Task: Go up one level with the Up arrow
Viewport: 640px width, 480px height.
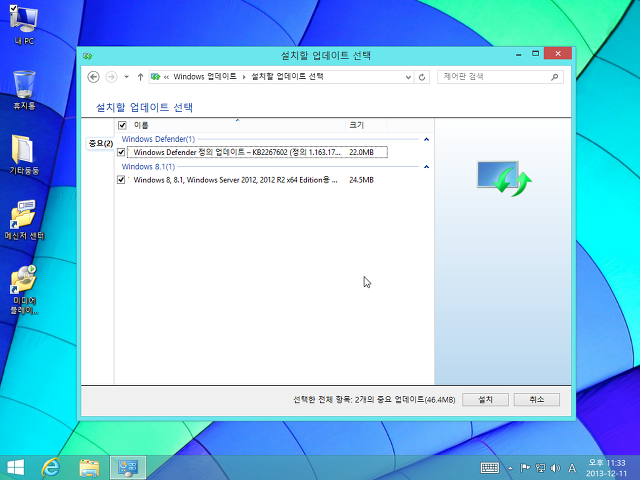Action: (x=140, y=77)
